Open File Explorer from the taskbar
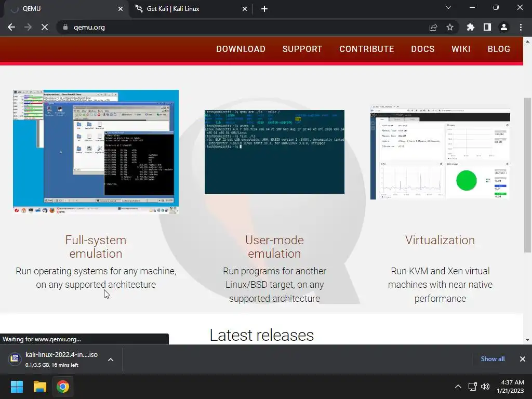 click(x=39, y=387)
